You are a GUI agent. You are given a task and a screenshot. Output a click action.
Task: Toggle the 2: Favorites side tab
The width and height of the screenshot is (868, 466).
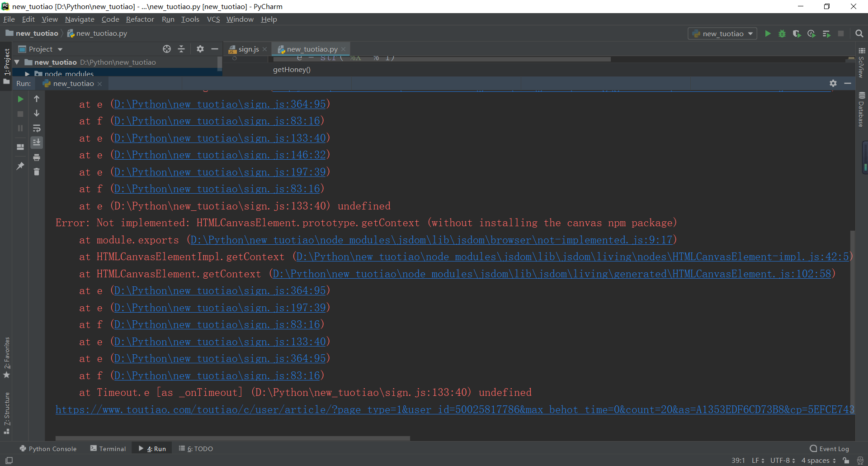pos(6,357)
